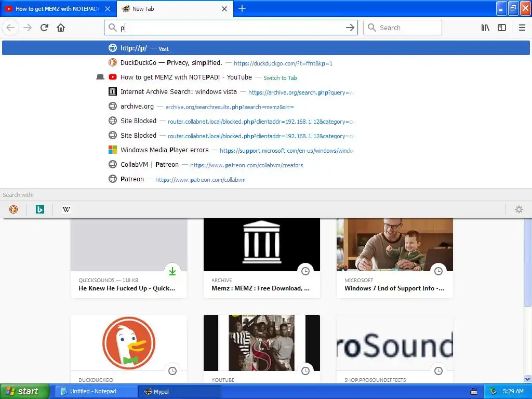Open search settings gear icon

pos(519,209)
